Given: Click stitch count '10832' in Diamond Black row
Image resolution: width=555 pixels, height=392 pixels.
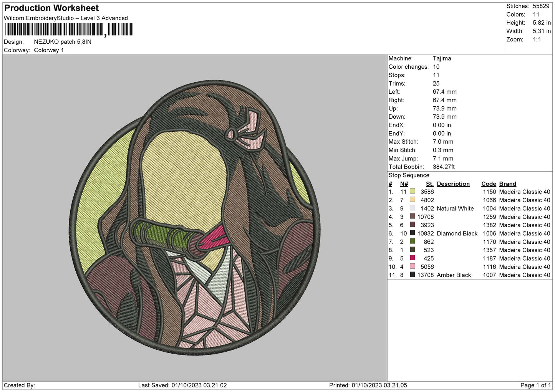Looking at the screenshot, I should point(426,233).
